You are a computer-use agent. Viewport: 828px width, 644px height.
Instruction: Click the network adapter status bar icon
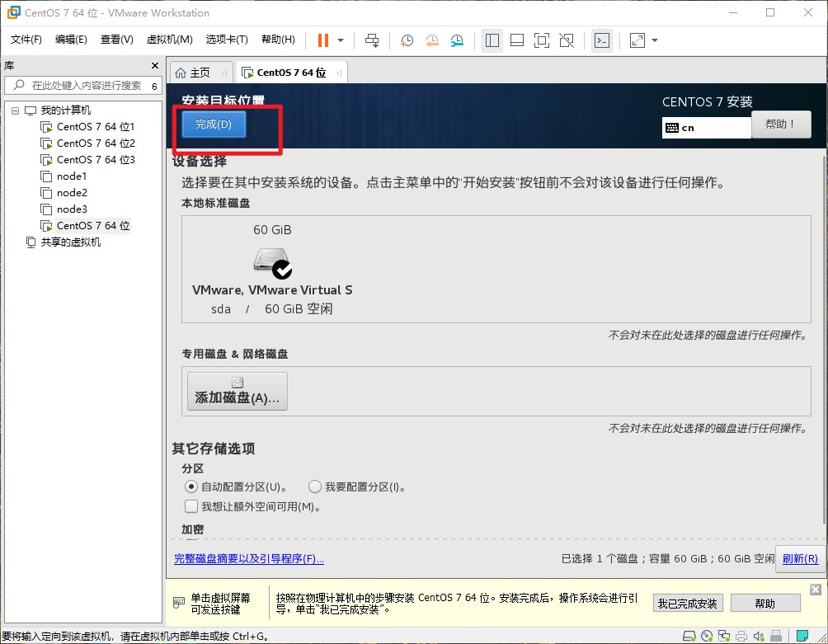coord(724,636)
